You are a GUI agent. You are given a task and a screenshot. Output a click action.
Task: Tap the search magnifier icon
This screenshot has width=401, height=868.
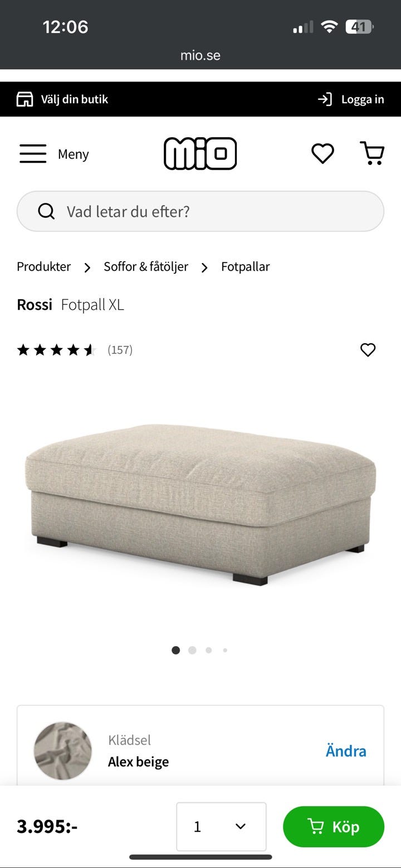[46, 211]
